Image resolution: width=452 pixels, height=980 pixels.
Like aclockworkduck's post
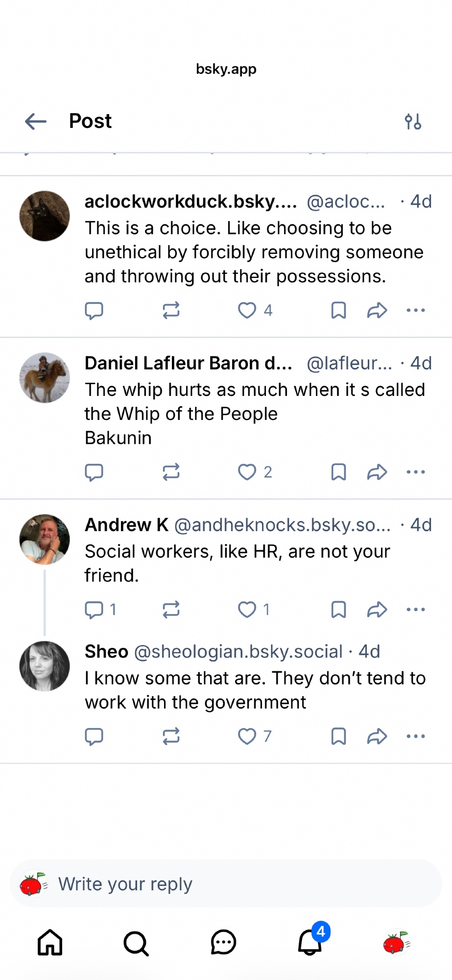click(247, 310)
